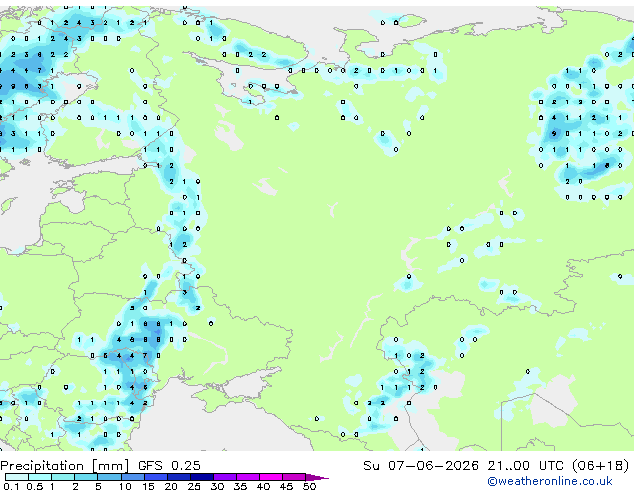Viewport: 634px width, 490px height.
Task: Click the '35' legend scale label
Action: pyautogui.click(x=240, y=486)
